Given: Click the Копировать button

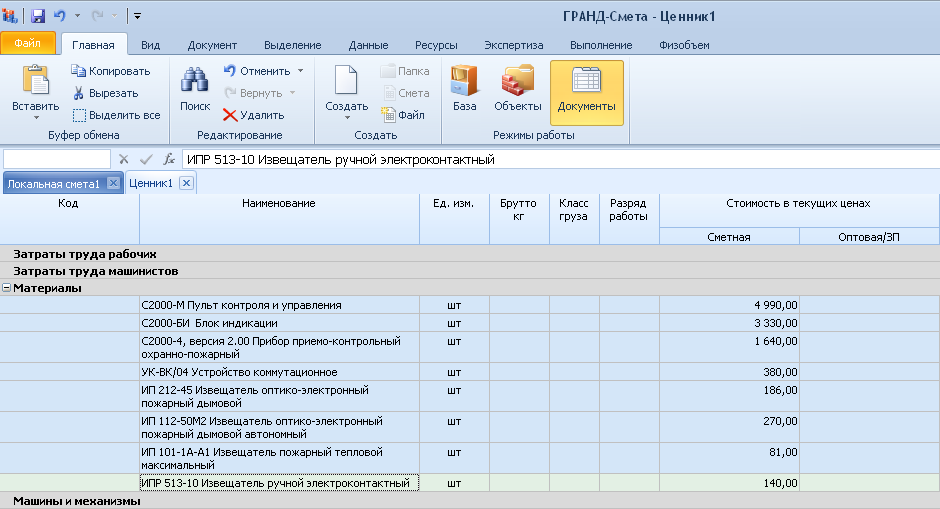Looking at the screenshot, I should click(x=111, y=71).
